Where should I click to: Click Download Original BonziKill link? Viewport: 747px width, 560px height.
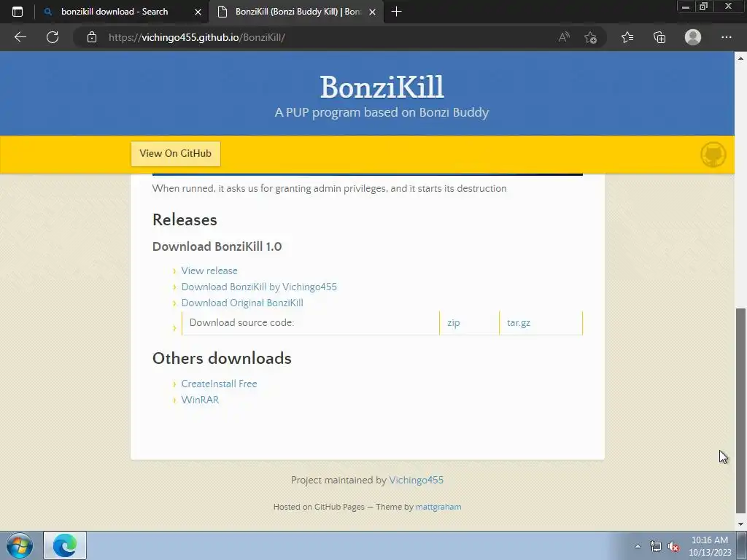click(242, 303)
